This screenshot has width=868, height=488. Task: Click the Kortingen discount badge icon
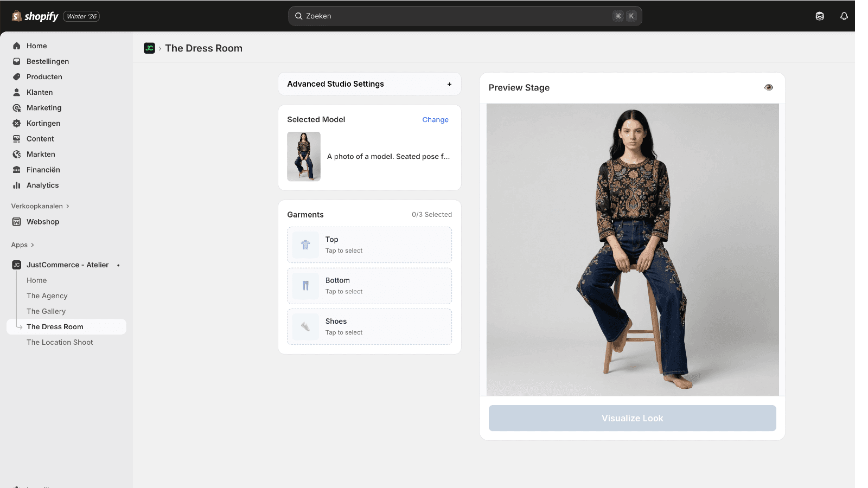(16, 123)
